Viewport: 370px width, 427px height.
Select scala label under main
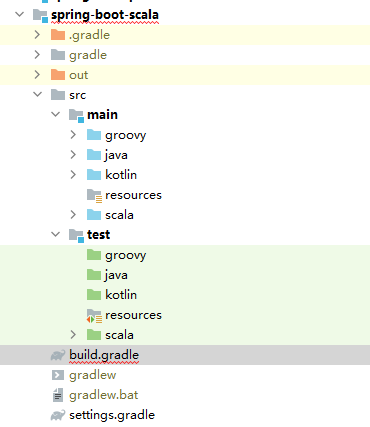click(119, 215)
